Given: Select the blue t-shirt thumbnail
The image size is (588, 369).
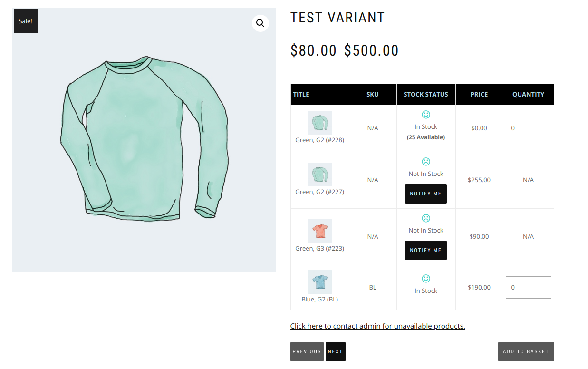Looking at the screenshot, I should click(320, 282).
